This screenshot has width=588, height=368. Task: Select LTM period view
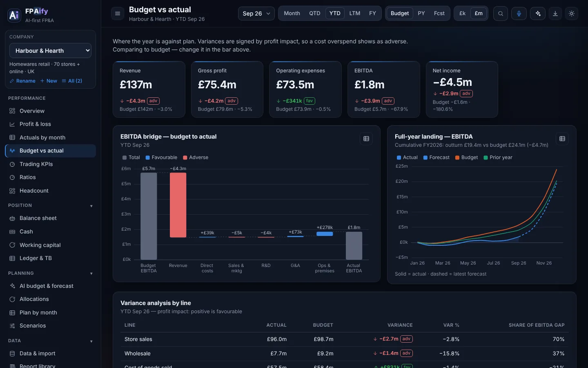coord(355,13)
